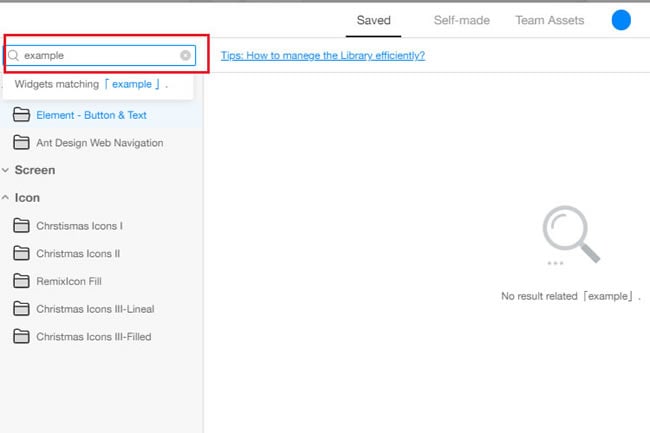The image size is (650, 433).
Task: Click folder icon beside RemixIcon Fill
Action: [21, 281]
